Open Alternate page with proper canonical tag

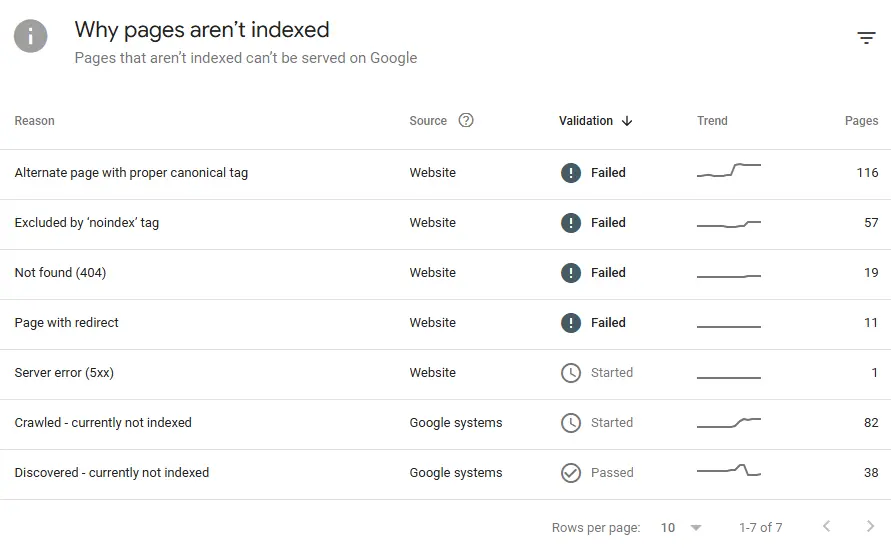click(x=131, y=173)
